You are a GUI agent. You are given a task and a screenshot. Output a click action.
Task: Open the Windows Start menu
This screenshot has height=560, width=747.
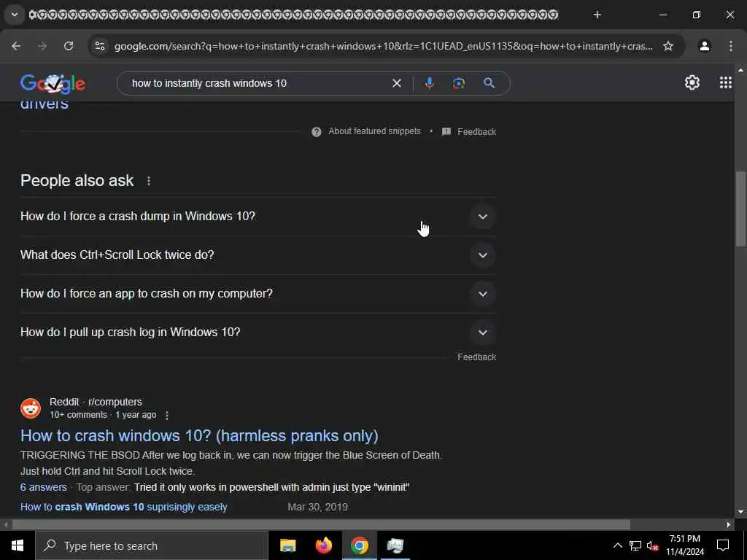pos(18,545)
